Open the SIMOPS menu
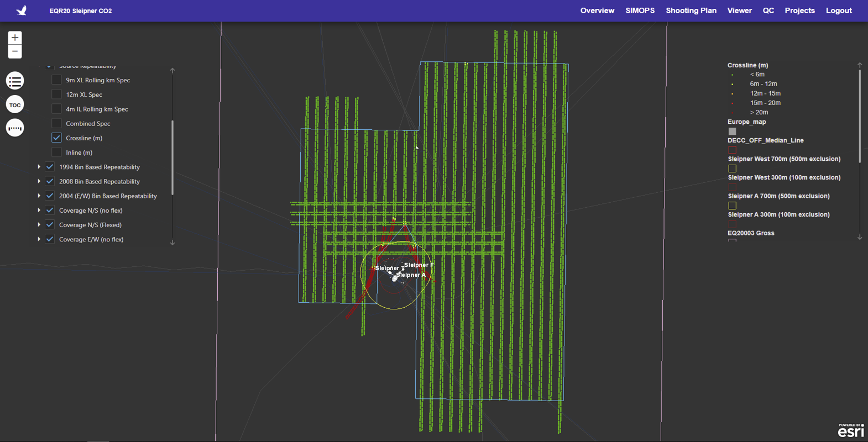Image resolution: width=868 pixels, height=442 pixels. 640,10
